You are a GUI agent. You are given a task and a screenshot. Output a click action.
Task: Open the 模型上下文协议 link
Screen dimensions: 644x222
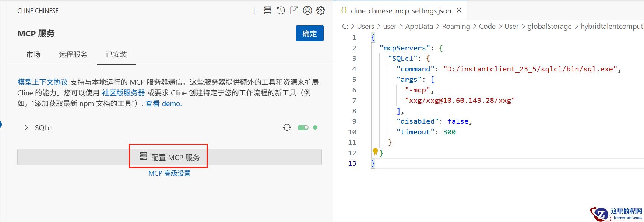pos(43,82)
